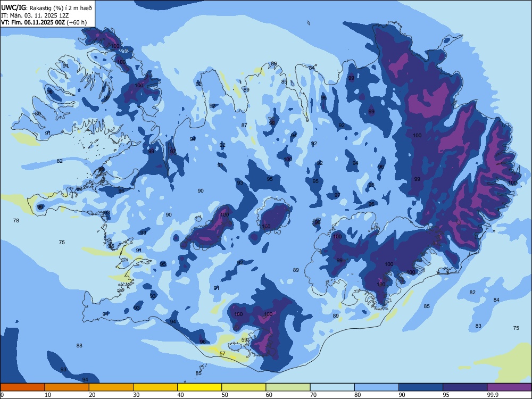Image resolution: width=532 pixels, height=399 pixels.
Task: Click the humidity value 83 over the sea
Action: tap(478, 326)
